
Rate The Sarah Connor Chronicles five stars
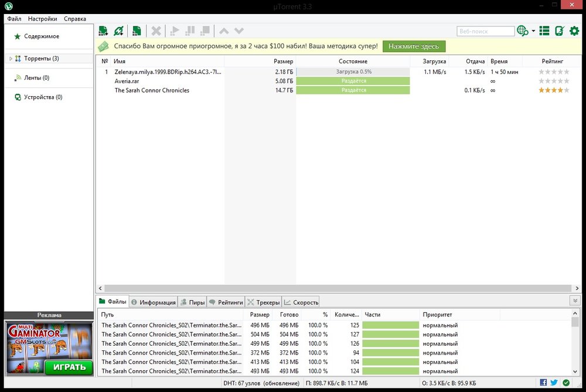565,90
